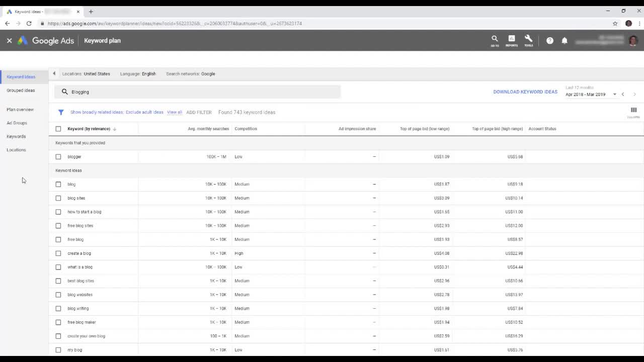Open Chrome profile avatar
Image resolution: width=644 pixels, height=362 pixels.
628,24
